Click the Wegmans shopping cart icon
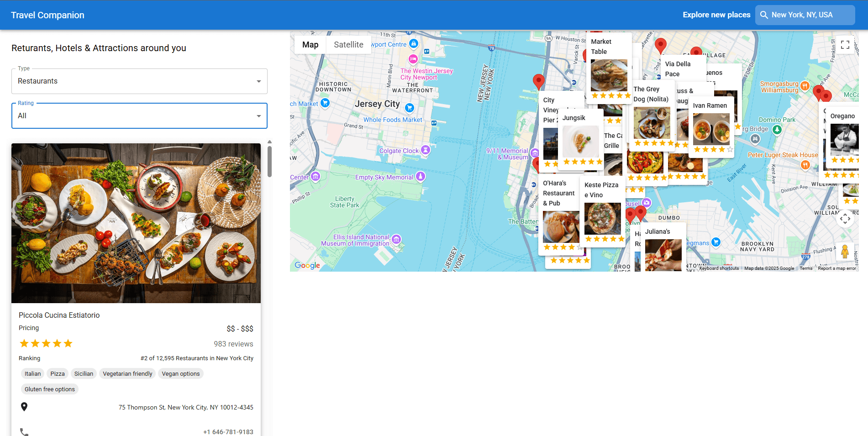The height and width of the screenshot is (436, 868). point(716,242)
